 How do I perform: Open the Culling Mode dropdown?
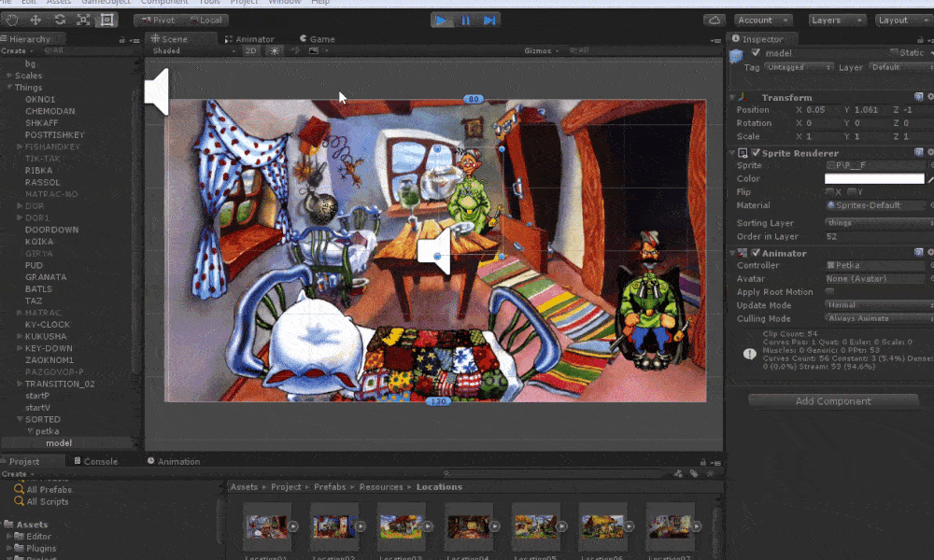point(879,318)
